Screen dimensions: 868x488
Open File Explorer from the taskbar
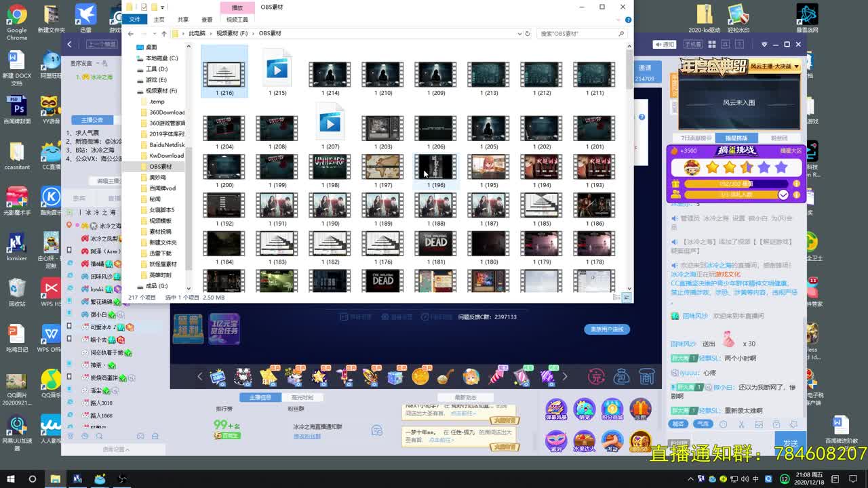click(x=56, y=479)
